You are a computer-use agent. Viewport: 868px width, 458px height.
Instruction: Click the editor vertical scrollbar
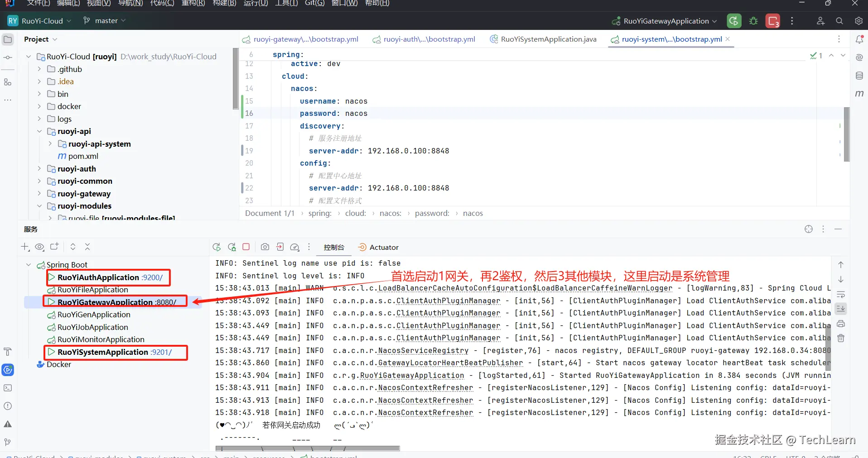click(846, 134)
